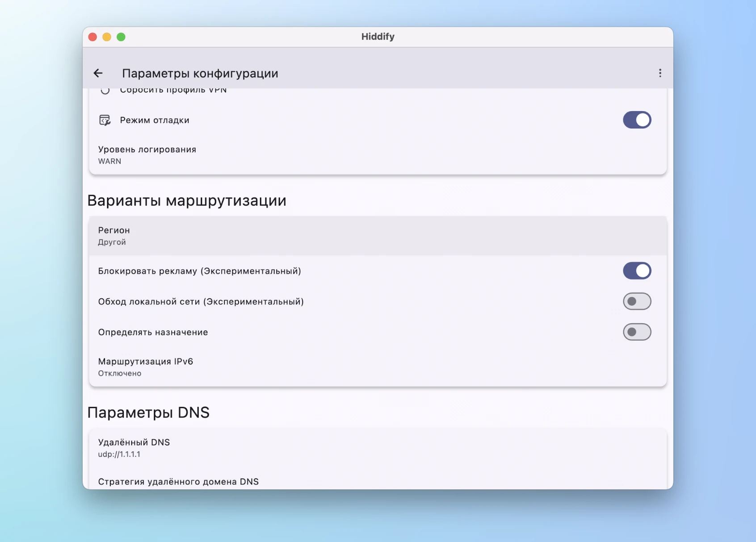Click the Обход локальной сети label
This screenshot has height=542, width=756.
tap(201, 301)
